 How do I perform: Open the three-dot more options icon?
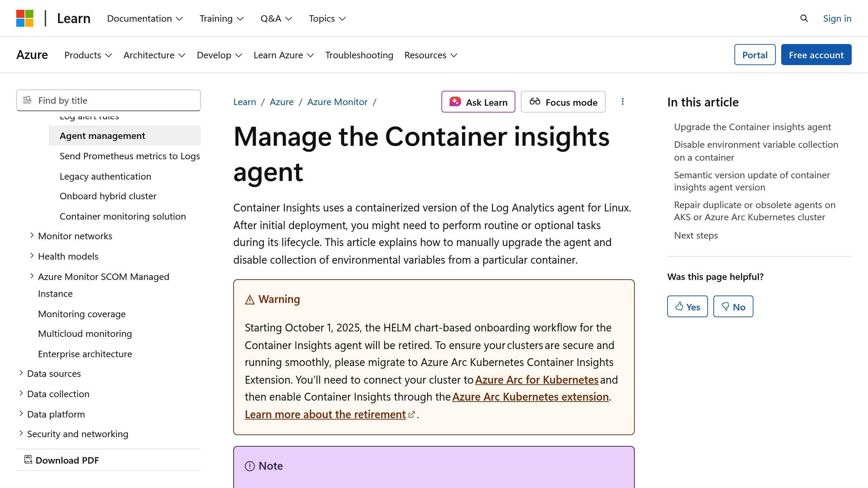pyautogui.click(x=623, y=102)
